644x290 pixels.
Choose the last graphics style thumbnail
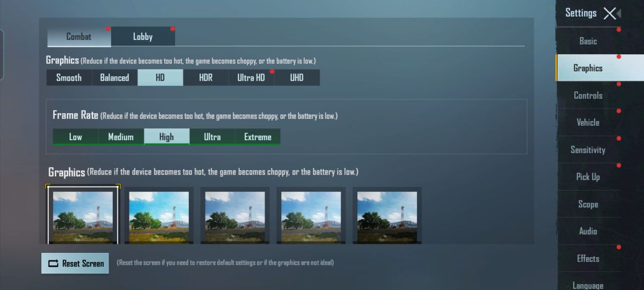coord(387,215)
